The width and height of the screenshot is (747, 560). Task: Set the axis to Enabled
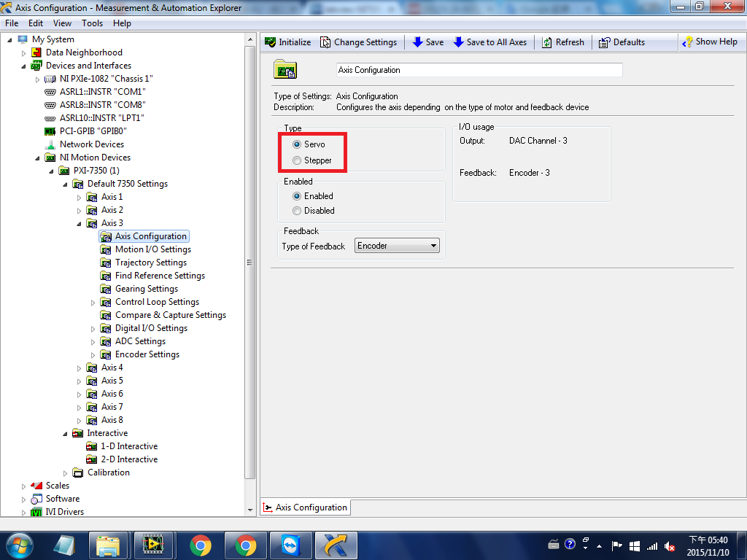297,196
